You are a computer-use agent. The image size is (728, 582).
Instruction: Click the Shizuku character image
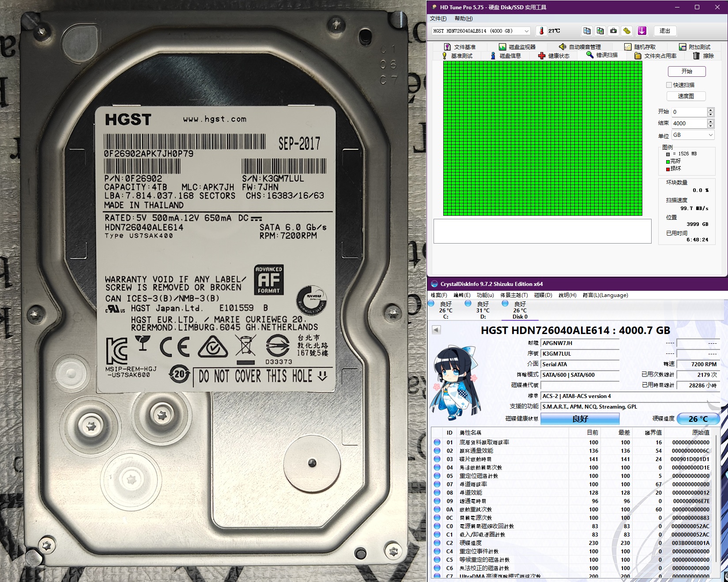point(455,383)
